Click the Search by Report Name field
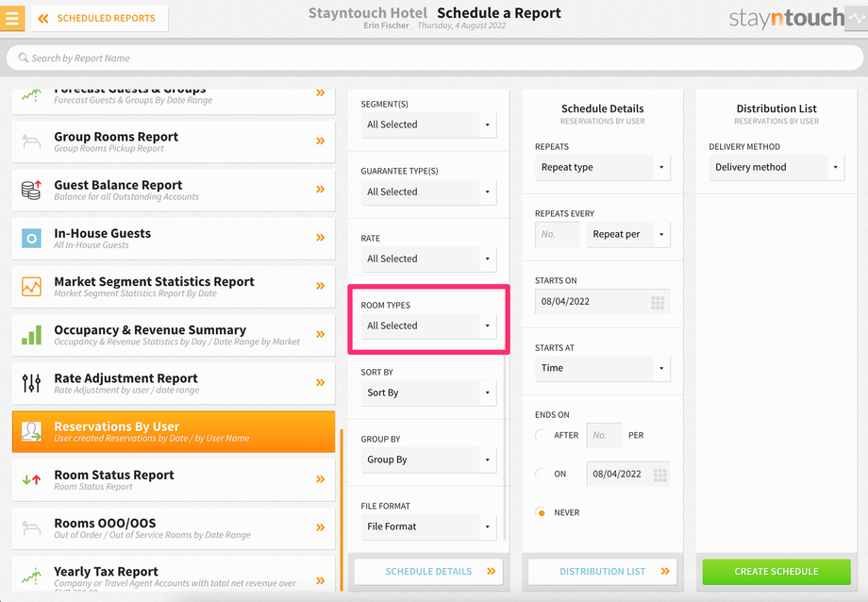This screenshot has height=602, width=868. [435, 58]
